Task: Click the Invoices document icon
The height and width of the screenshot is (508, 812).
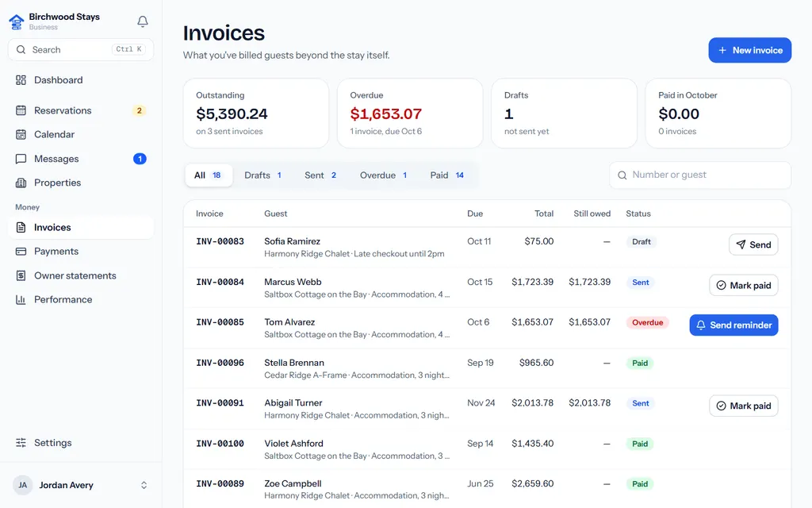Action: [21, 227]
